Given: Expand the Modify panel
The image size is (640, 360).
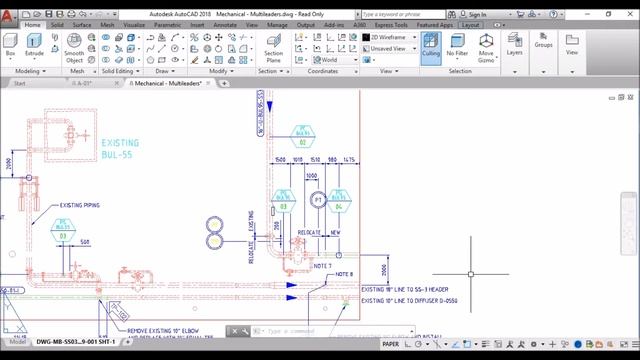Looking at the screenshot, I should [x=221, y=71].
